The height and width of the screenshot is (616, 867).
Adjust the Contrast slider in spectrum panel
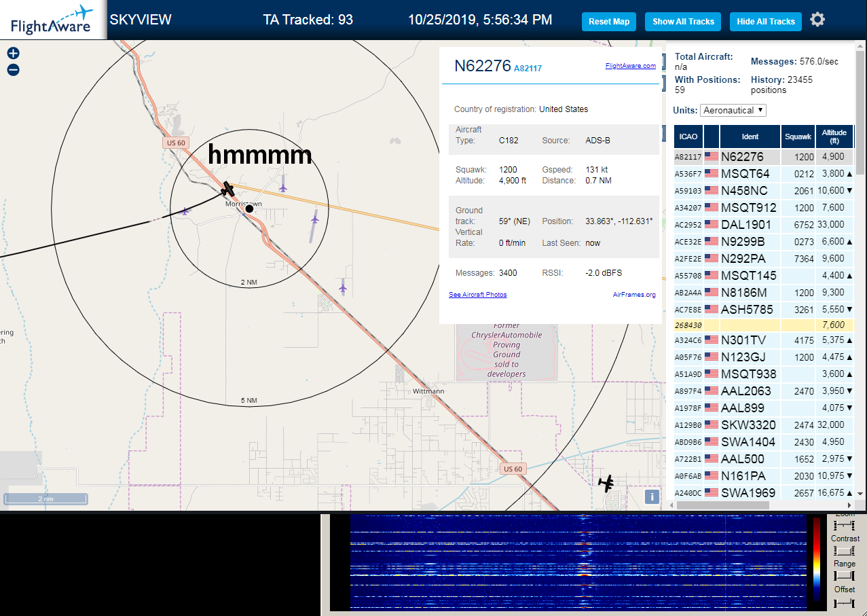point(845,551)
